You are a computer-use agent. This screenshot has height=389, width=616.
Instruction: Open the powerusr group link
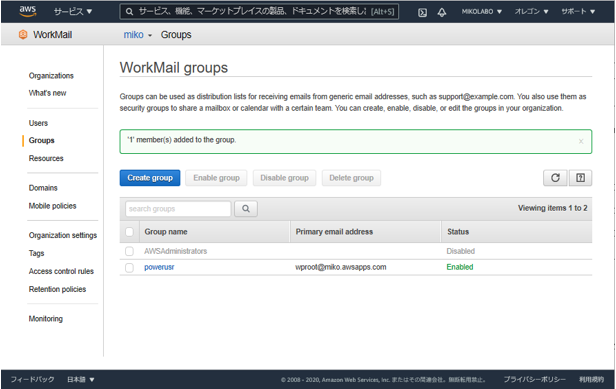point(159,267)
